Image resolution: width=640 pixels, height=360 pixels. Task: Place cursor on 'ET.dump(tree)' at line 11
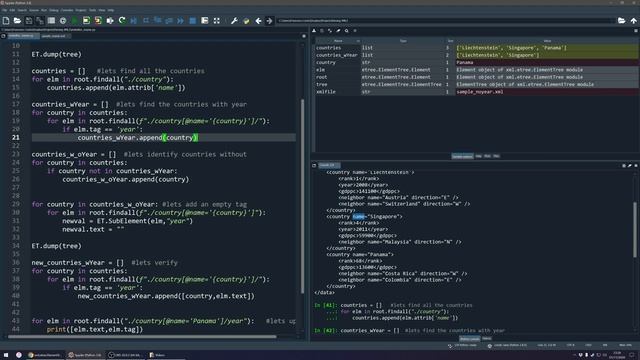[57, 54]
